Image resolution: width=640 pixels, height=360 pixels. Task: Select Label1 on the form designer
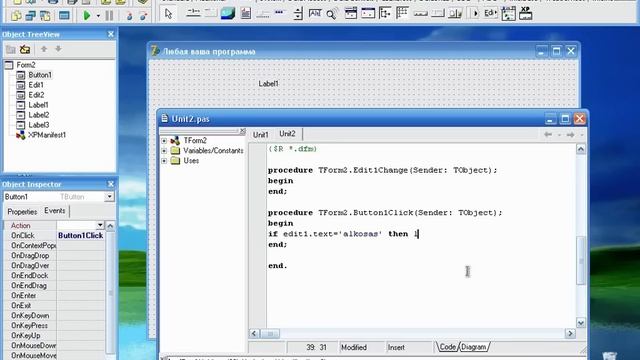(269, 84)
